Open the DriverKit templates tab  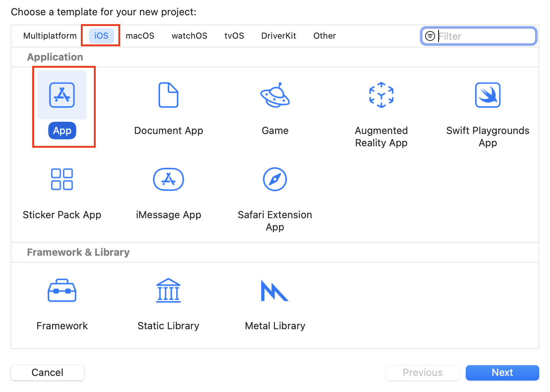point(278,36)
